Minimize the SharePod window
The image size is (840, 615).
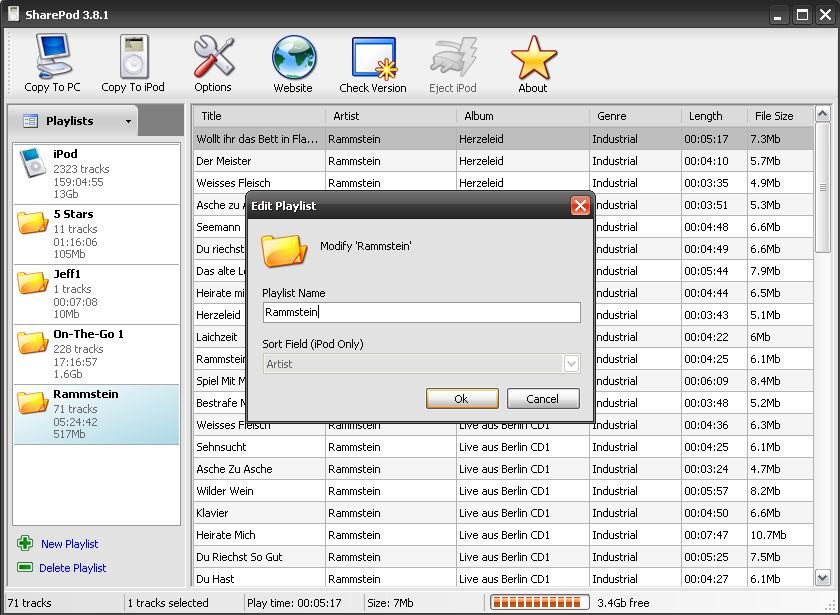778,14
